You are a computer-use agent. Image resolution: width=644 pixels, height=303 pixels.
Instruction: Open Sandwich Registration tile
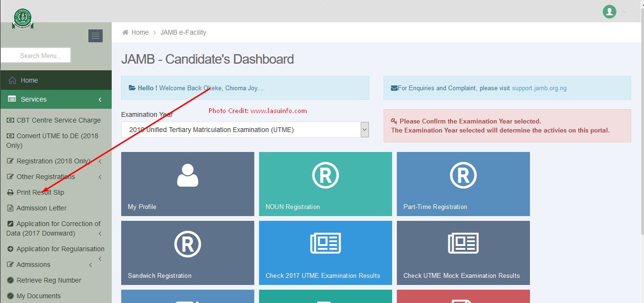(188, 253)
